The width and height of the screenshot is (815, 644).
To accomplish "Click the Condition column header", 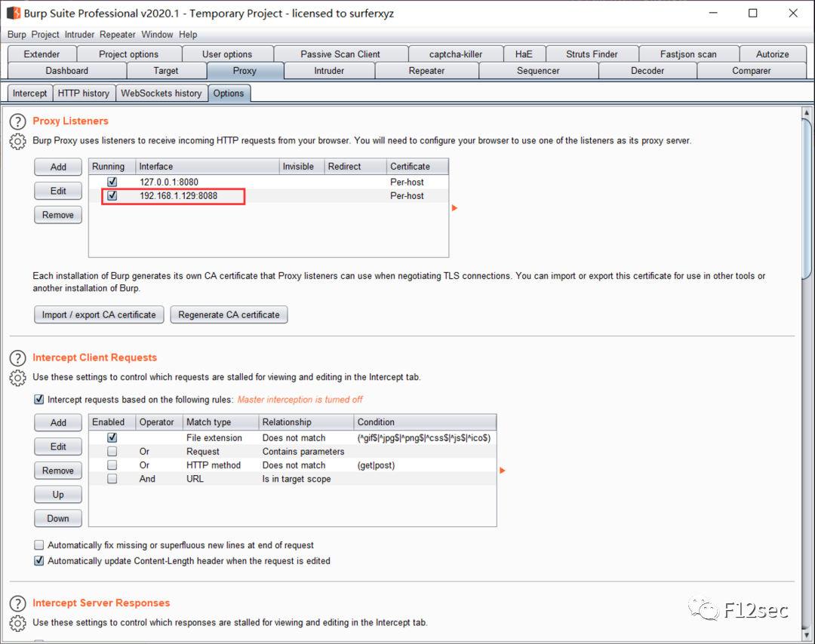I will 425,422.
